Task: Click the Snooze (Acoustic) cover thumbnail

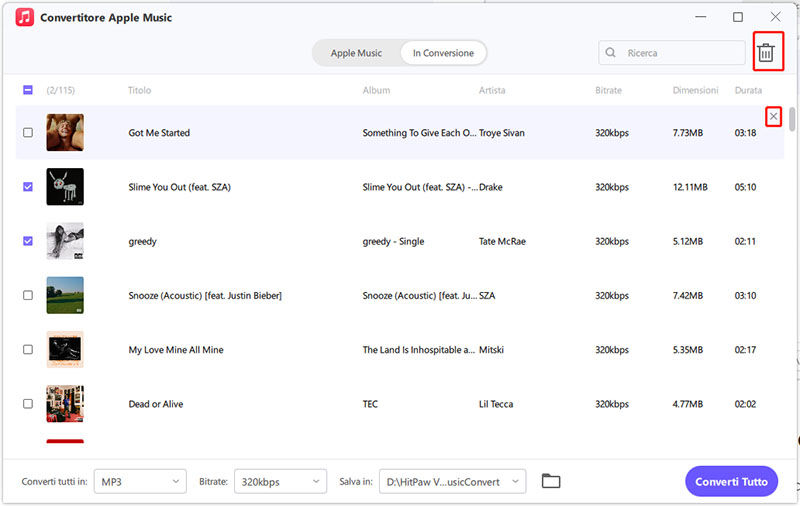Action: coord(65,295)
